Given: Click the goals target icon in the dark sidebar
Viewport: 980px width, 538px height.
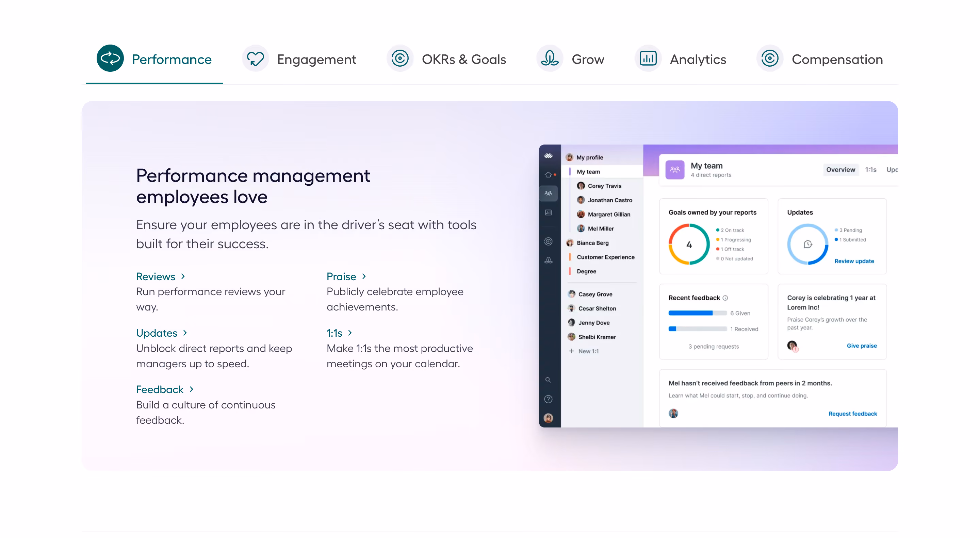Looking at the screenshot, I should point(548,241).
